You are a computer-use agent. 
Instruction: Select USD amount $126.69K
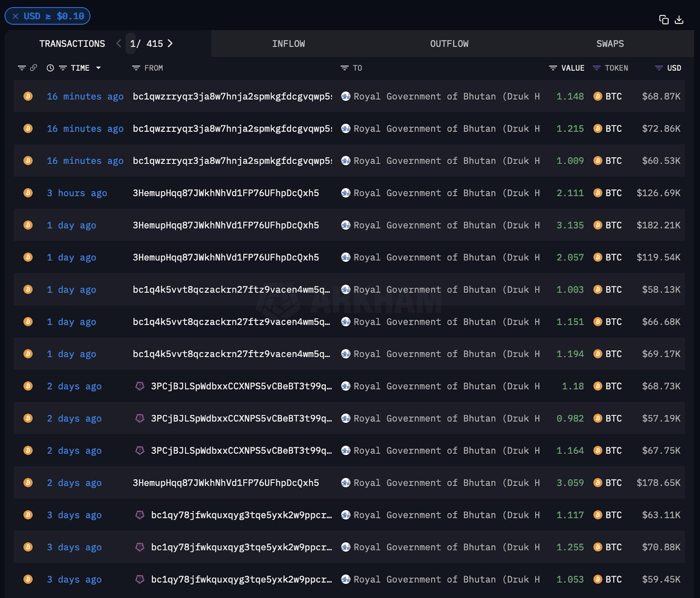point(658,193)
